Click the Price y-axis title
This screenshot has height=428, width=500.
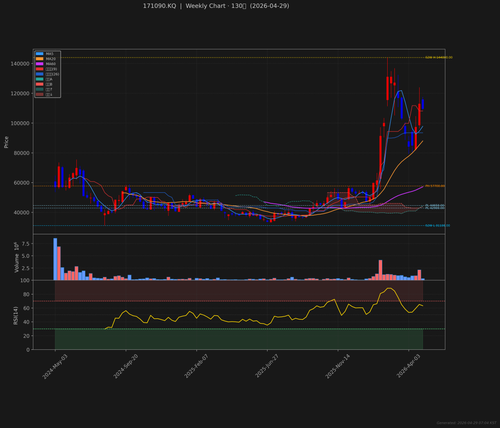pos(6,142)
